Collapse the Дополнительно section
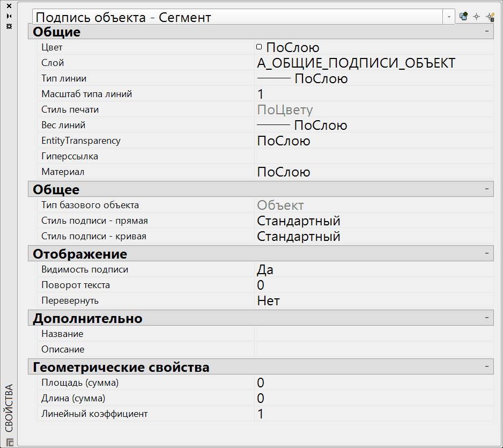The width and height of the screenshot is (503, 448). [486, 318]
